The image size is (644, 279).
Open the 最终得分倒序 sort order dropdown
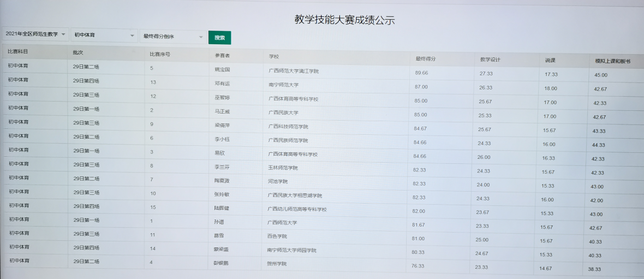(x=172, y=37)
